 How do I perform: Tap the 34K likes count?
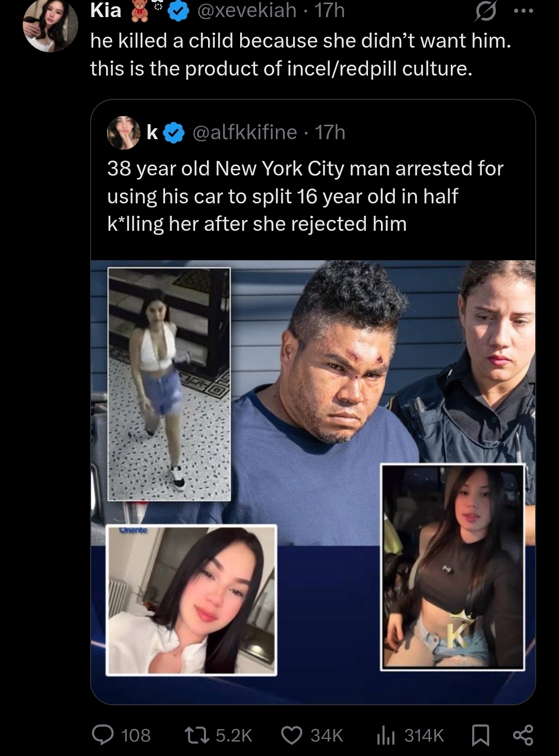[x=327, y=735]
